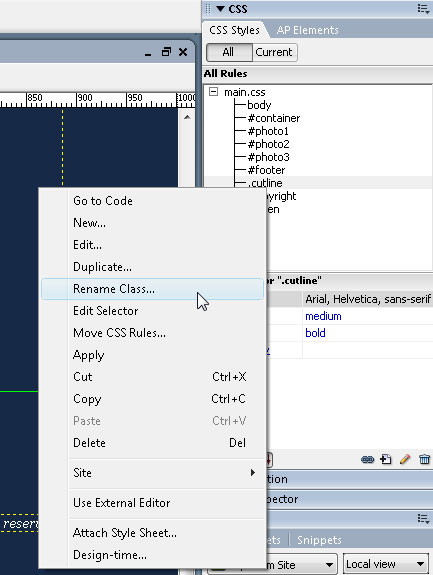Screen dimensions: 433x575
Task: Switch to Current selection mode
Action: click(274, 52)
